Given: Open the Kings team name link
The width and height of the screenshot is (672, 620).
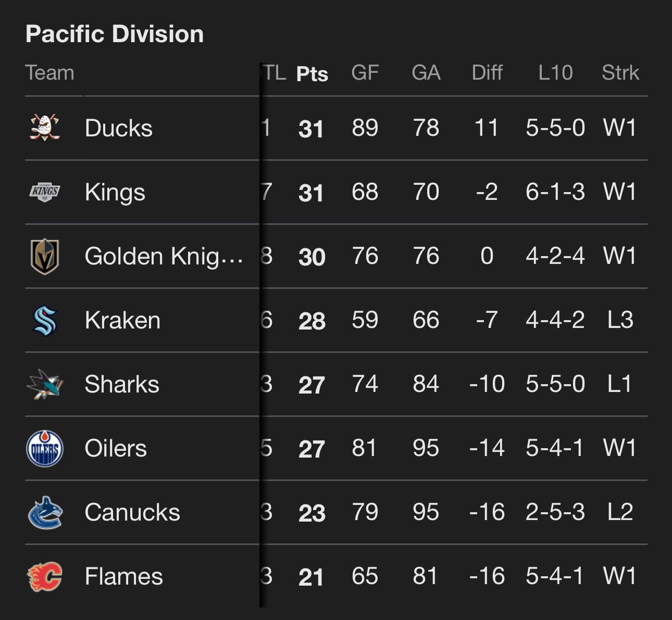Looking at the screenshot, I should [x=115, y=192].
